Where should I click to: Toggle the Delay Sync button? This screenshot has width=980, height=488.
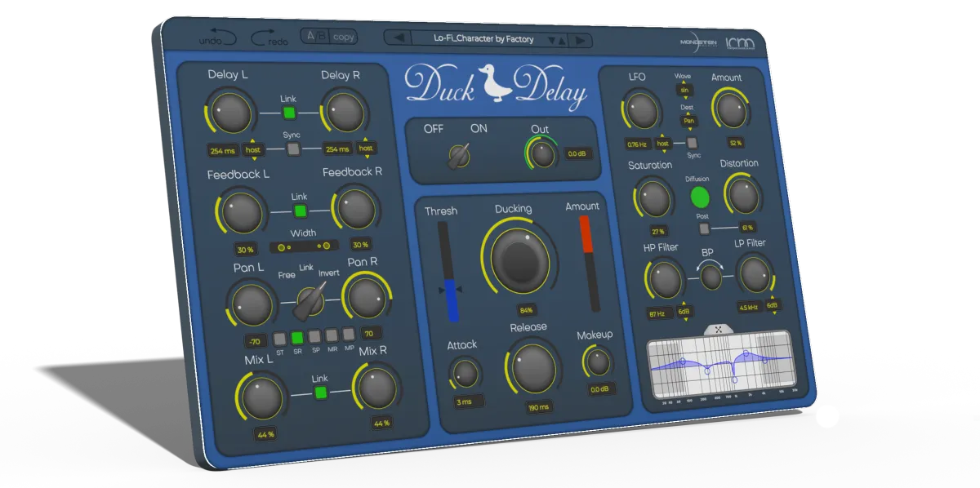coord(293,149)
